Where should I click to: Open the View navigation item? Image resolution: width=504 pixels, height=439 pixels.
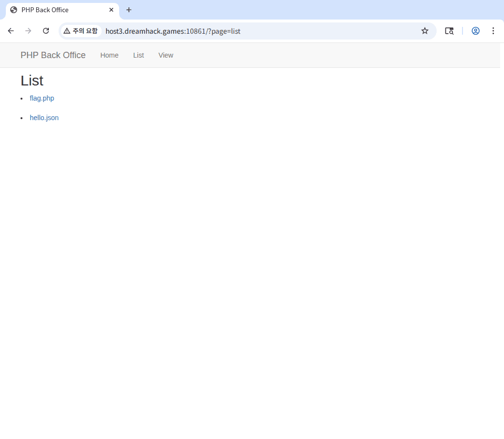(x=166, y=55)
